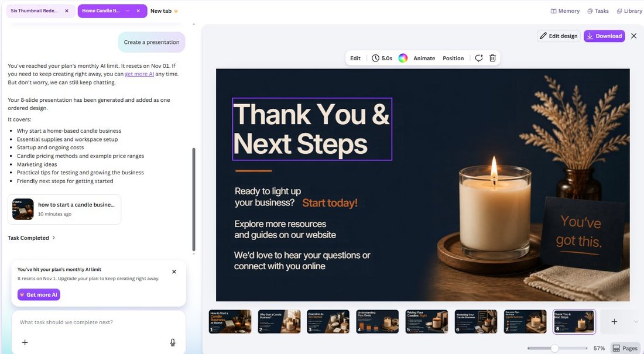Select the 'Thank You & Next Steps' title
Image resolution: width=644 pixels, height=354 pixels.
312,129
